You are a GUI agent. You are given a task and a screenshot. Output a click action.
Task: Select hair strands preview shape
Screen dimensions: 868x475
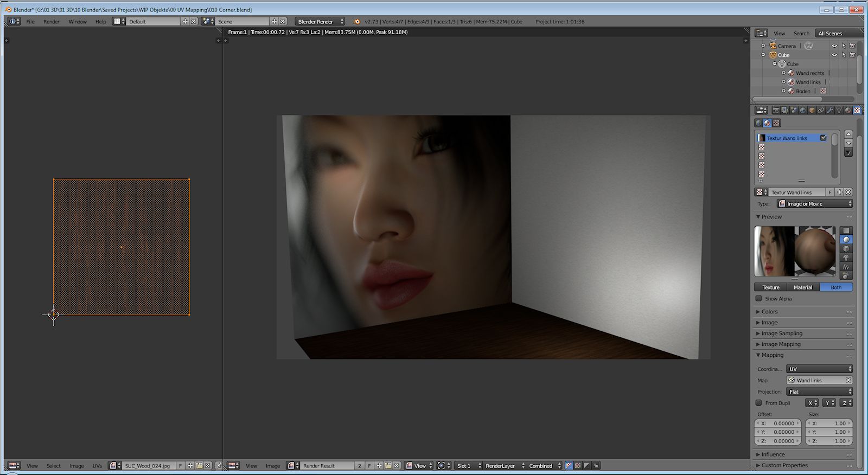tap(846, 267)
